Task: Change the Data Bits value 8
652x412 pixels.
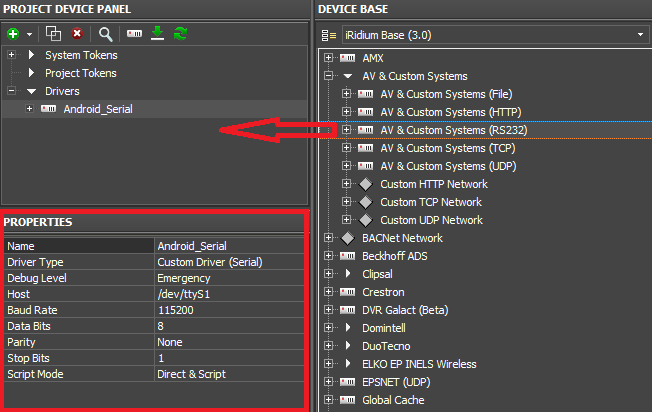Action: (230, 326)
